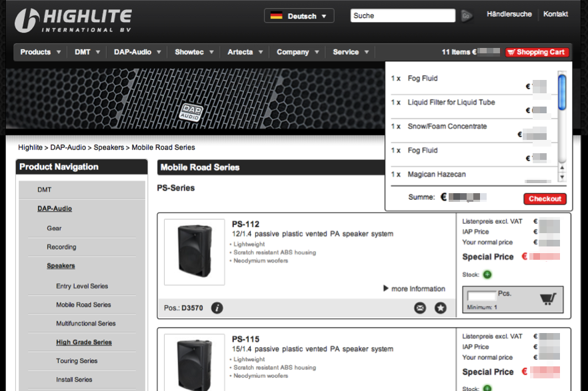Click the search go arrow button
This screenshot has height=391, width=588.
[466, 16]
